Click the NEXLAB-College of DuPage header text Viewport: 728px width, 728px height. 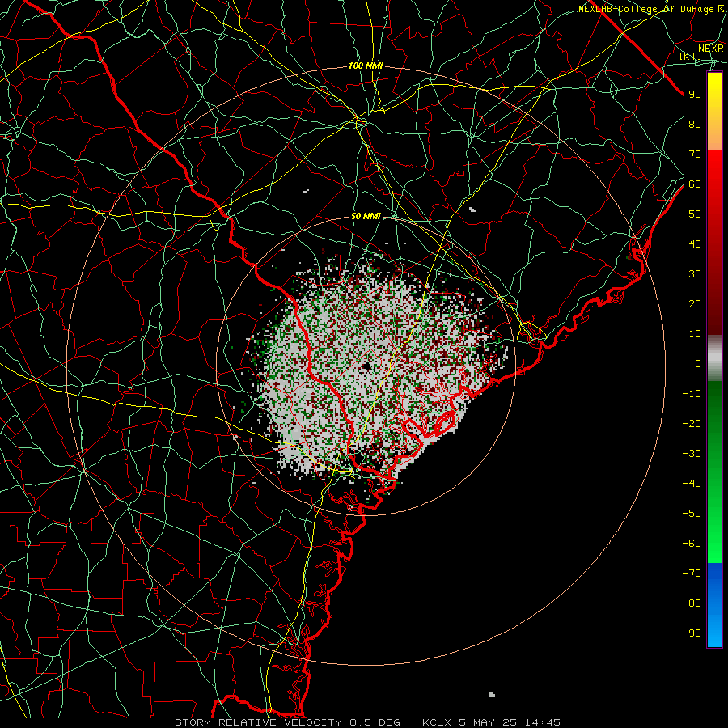[x=647, y=9]
